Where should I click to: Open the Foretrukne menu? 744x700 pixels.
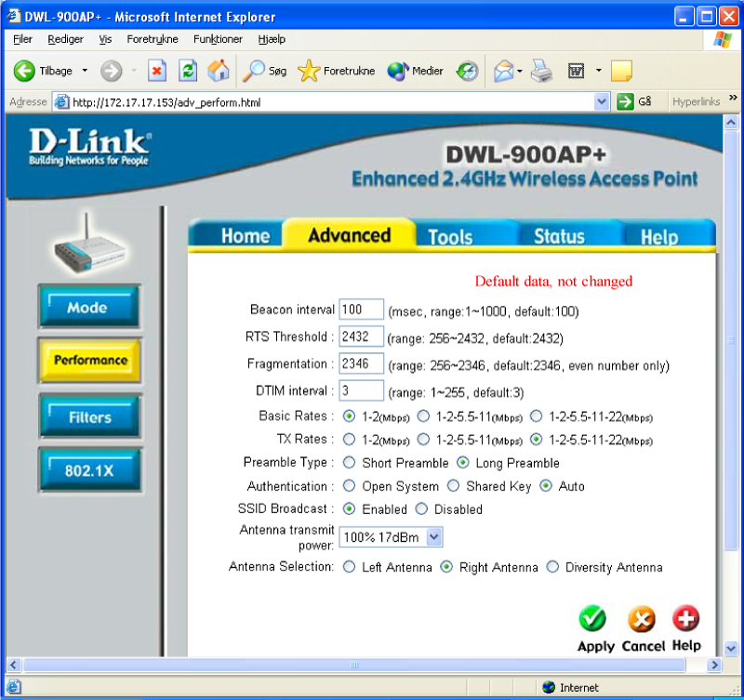point(153,39)
